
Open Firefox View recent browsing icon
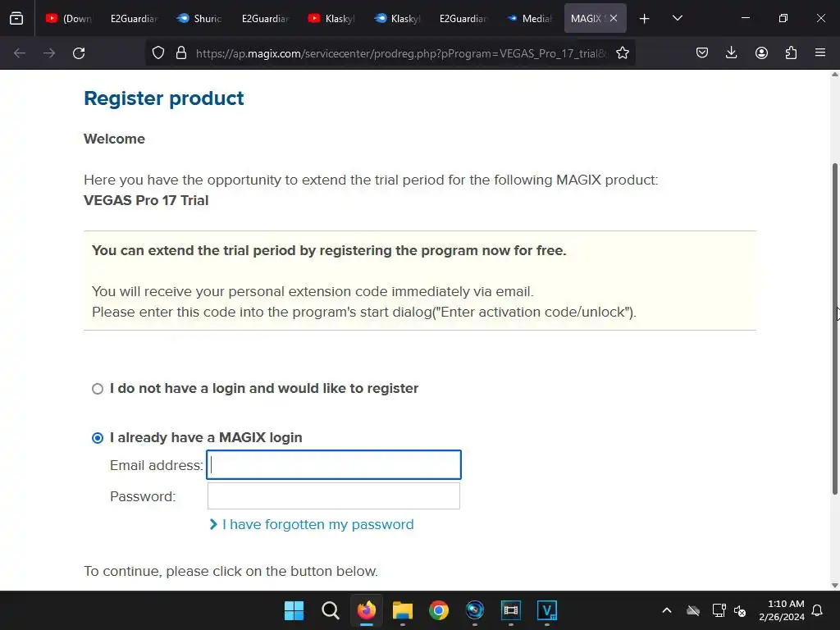click(16, 18)
